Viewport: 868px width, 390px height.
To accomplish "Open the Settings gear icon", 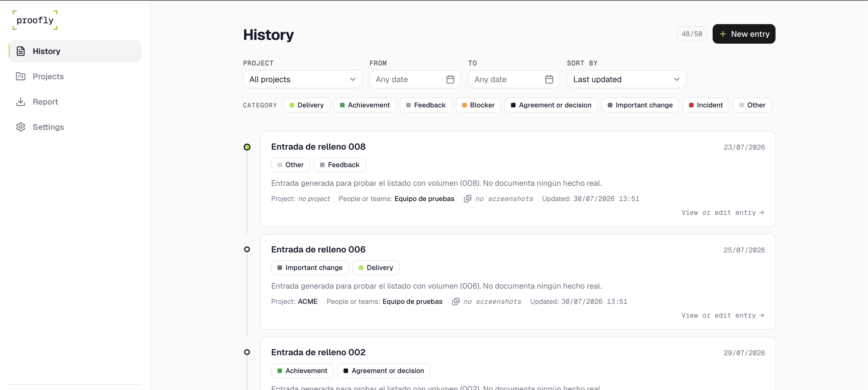I will 21,127.
